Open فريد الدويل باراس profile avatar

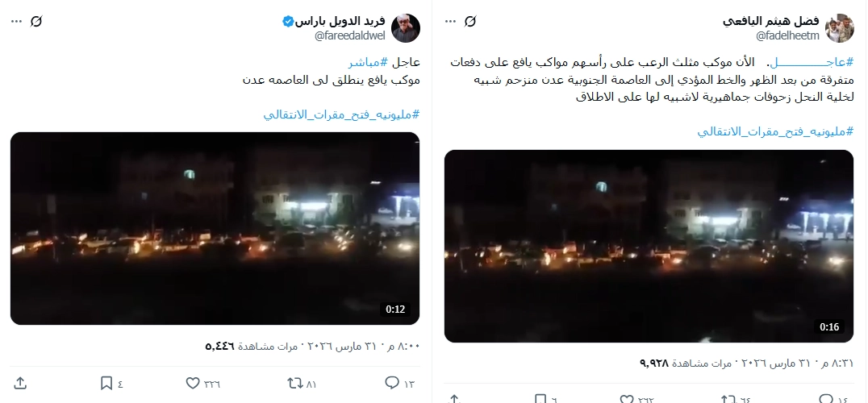(x=406, y=28)
